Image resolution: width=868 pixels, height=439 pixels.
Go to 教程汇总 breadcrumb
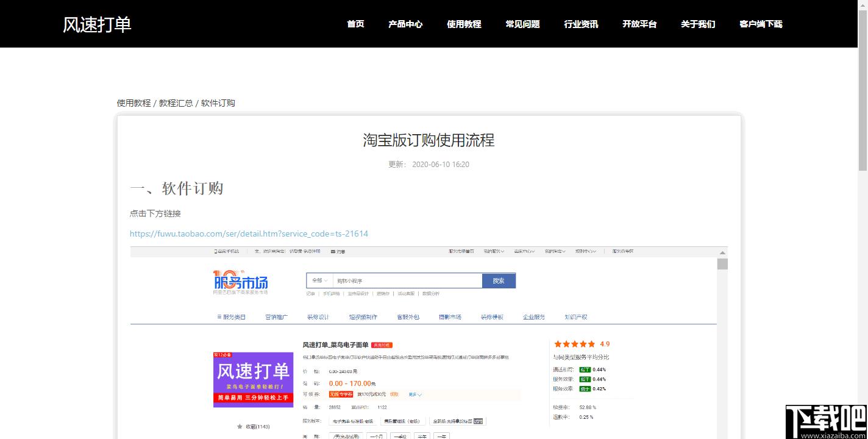[176, 103]
